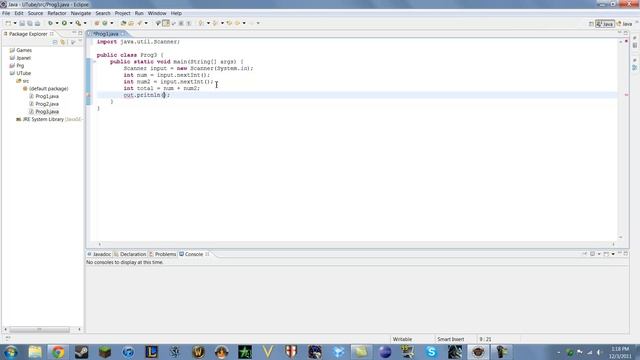Click the error marker on the printn line

pyautogui.click(x=88, y=95)
